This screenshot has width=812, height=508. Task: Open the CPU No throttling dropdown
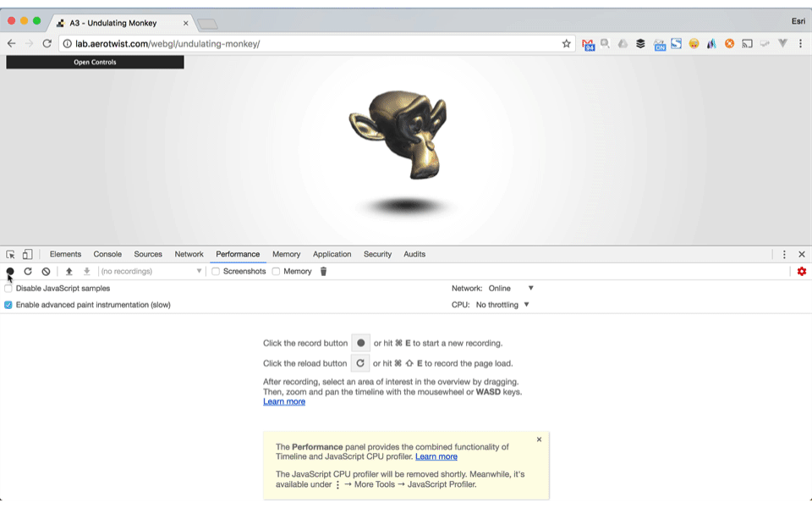(502, 305)
